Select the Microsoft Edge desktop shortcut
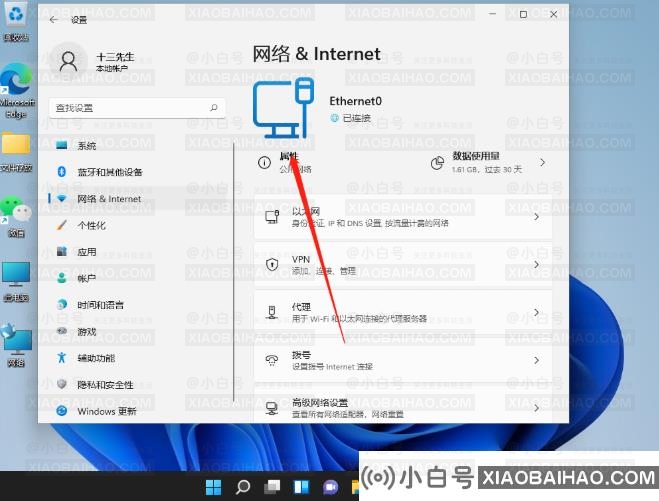659x501 pixels. pos(16,91)
